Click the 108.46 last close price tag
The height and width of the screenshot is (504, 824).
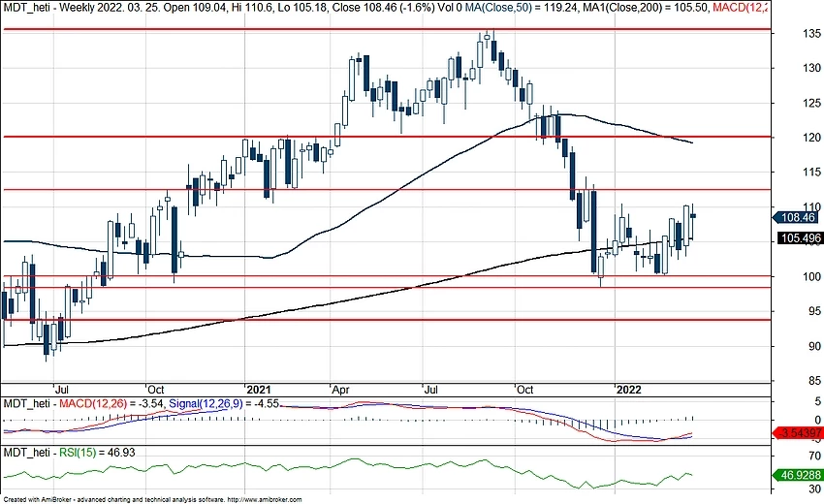(x=799, y=219)
